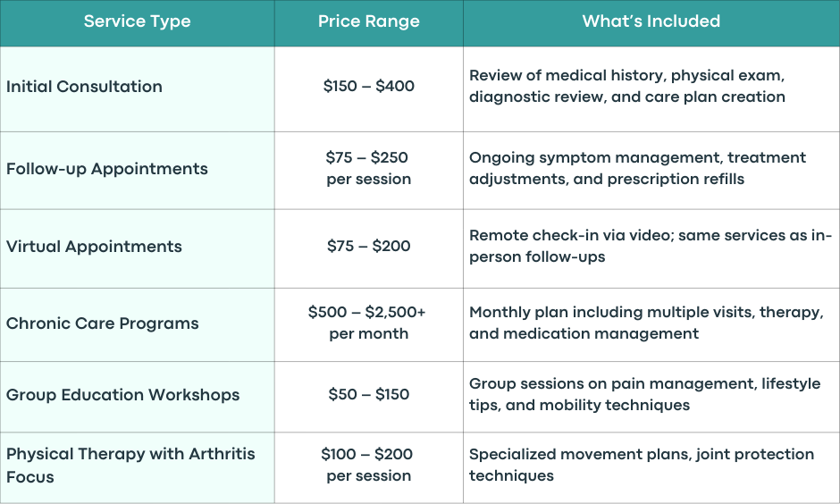
Task: Click the $75 – $200 price cell
Action: tap(368, 247)
